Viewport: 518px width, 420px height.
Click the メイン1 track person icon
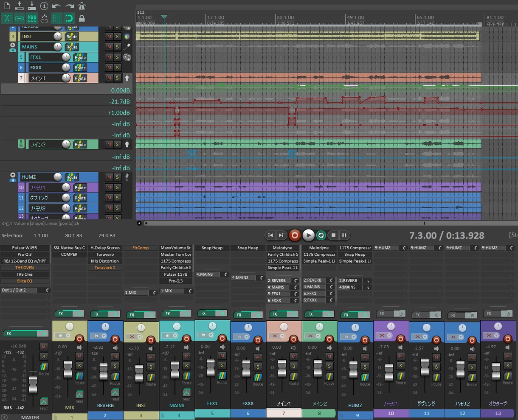(127, 78)
